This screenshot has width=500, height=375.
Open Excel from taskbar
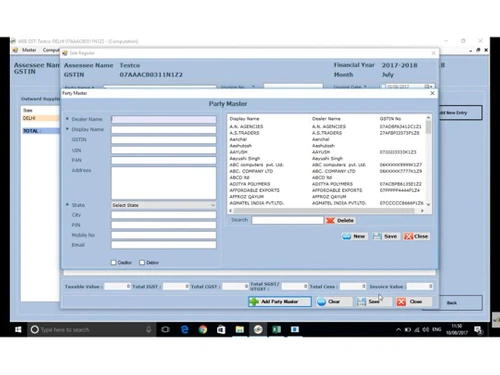click(x=276, y=330)
